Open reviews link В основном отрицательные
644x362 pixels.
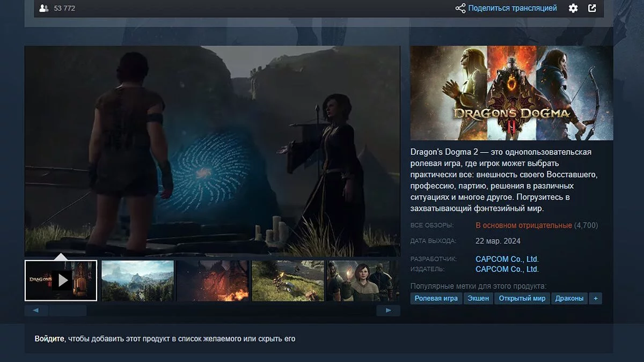coord(524,225)
